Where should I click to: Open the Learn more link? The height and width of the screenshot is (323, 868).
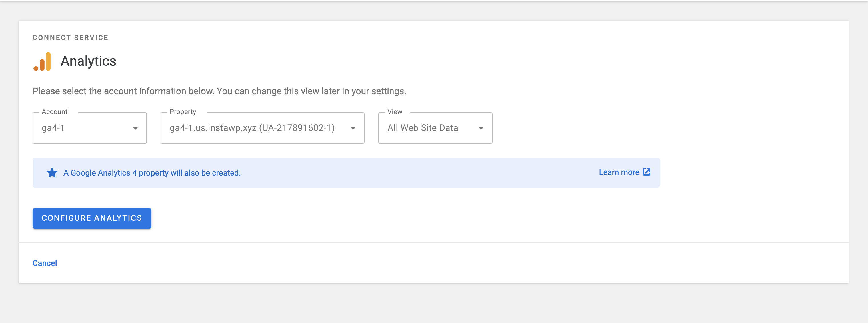coord(619,172)
